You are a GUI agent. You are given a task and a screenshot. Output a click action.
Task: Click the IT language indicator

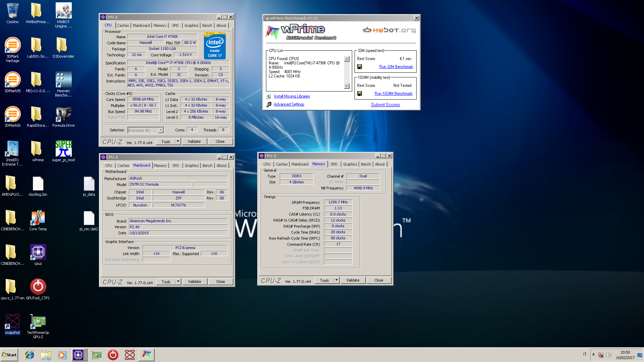click(x=585, y=354)
